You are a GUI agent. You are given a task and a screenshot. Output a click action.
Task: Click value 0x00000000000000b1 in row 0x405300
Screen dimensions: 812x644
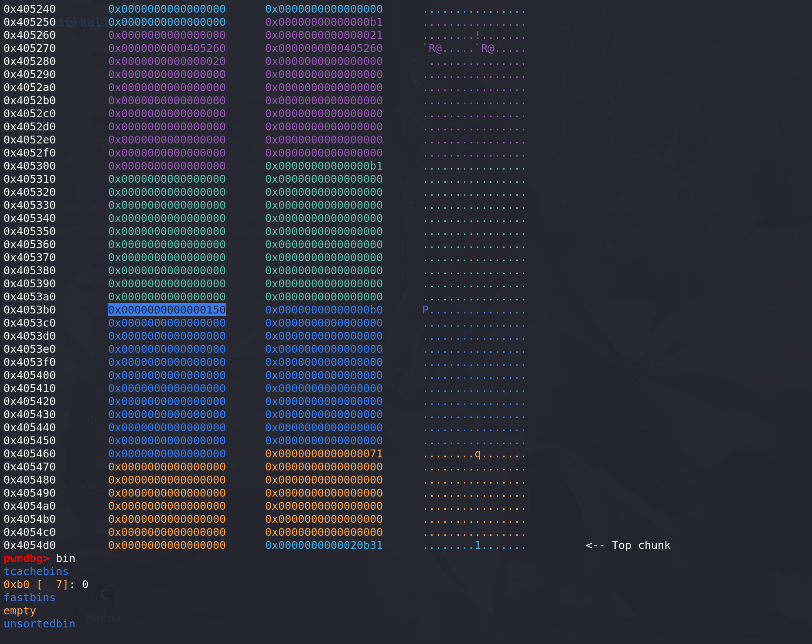324,166
